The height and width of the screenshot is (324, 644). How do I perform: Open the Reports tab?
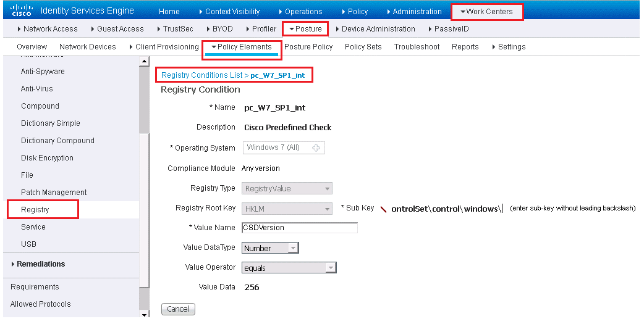pyautogui.click(x=465, y=47)
